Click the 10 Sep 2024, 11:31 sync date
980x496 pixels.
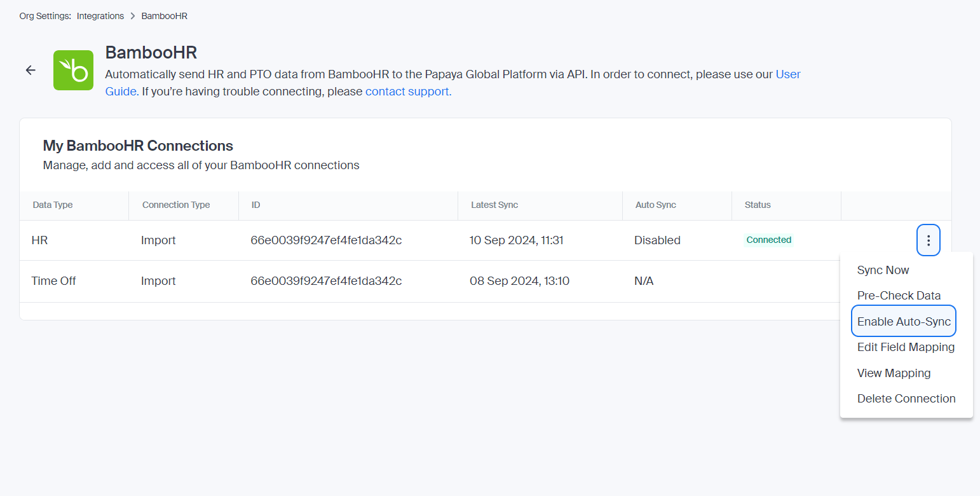tap(517, 240)
